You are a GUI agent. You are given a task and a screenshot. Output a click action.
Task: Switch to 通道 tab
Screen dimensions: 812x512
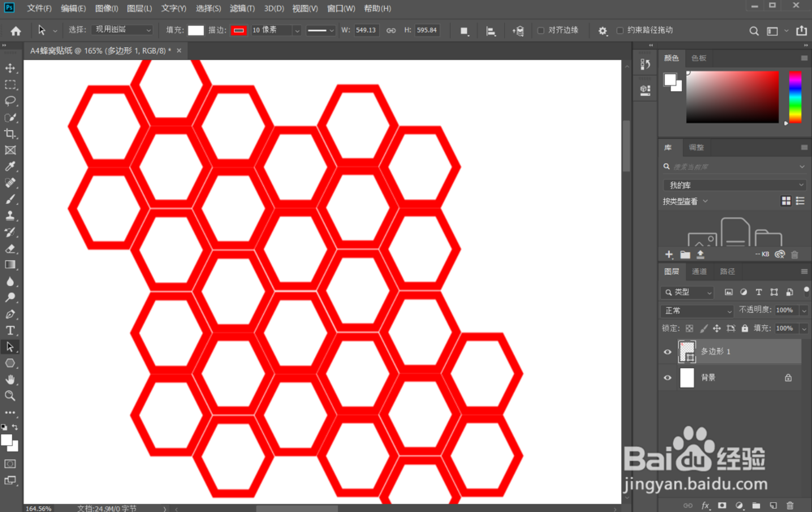tap(699, 271)
